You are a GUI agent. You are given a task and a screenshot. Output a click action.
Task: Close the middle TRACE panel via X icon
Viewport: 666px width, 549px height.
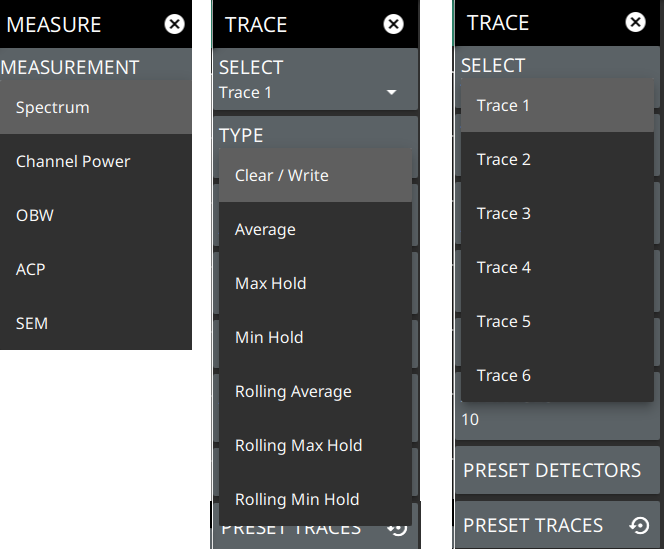(x=393, y=24)
